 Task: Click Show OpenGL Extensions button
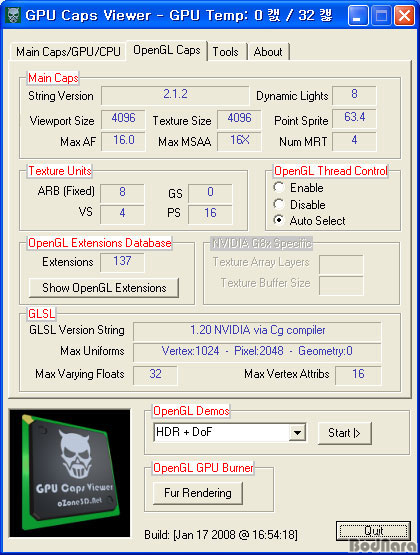[x=104, y=288]
